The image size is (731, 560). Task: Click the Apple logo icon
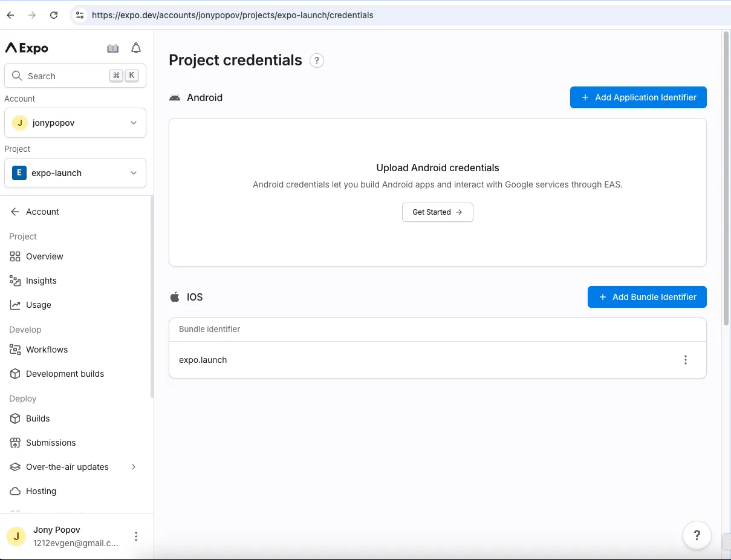click(175, 297)
